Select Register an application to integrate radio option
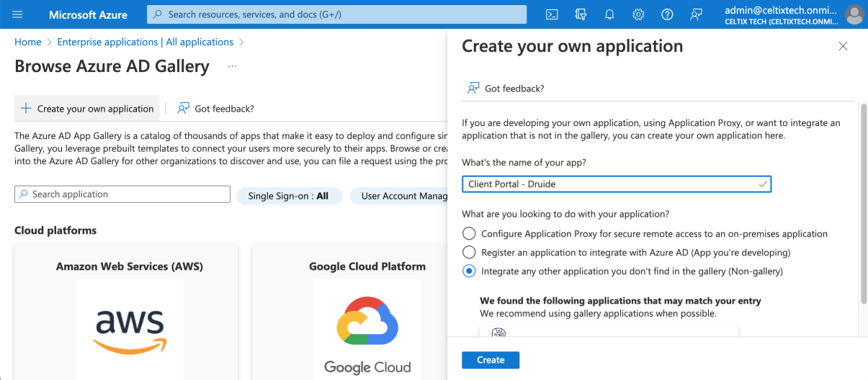This screenshot has width=868, height=380. point(469,253)
